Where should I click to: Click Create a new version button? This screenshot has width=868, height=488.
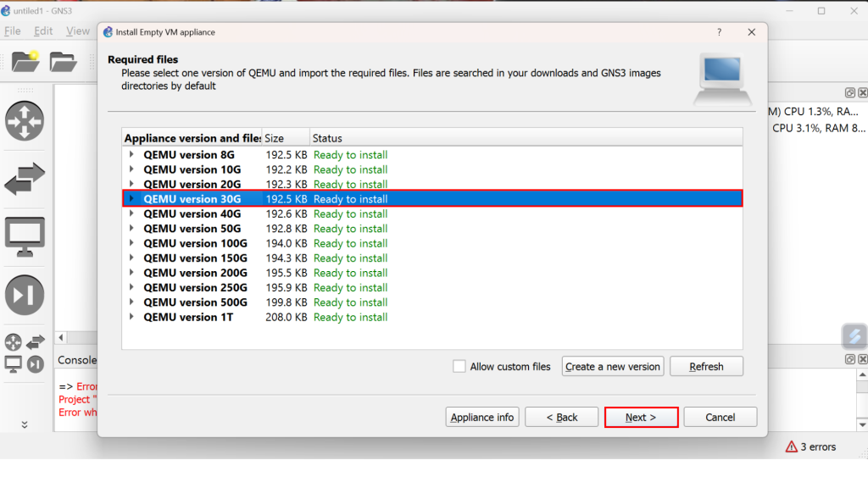coord(612,366)
